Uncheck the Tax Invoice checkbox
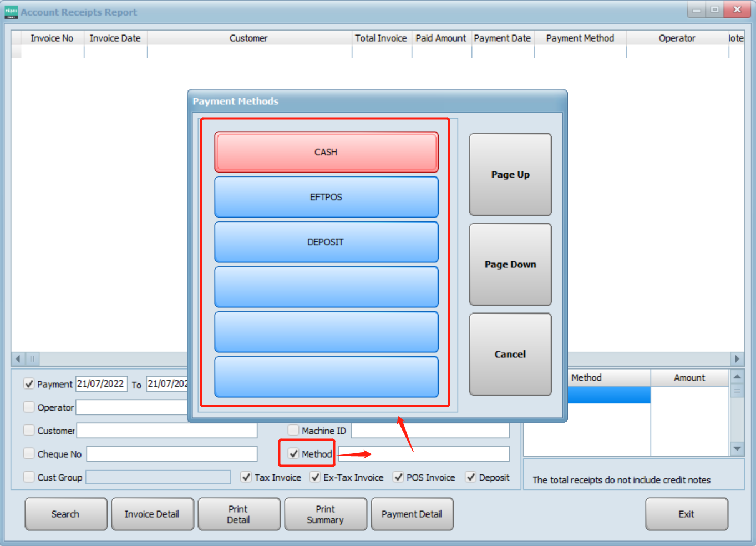 (246, 477)
